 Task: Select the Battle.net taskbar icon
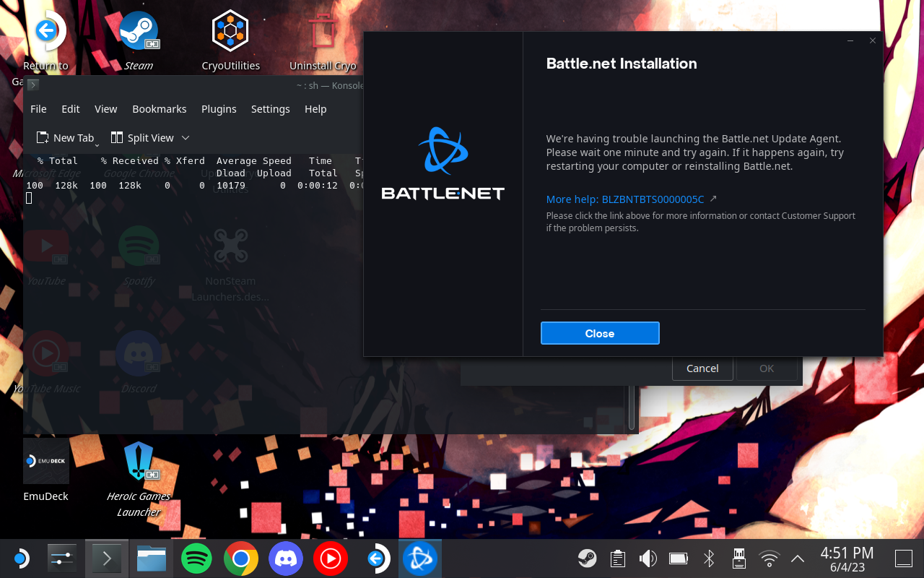coord(420,558)
